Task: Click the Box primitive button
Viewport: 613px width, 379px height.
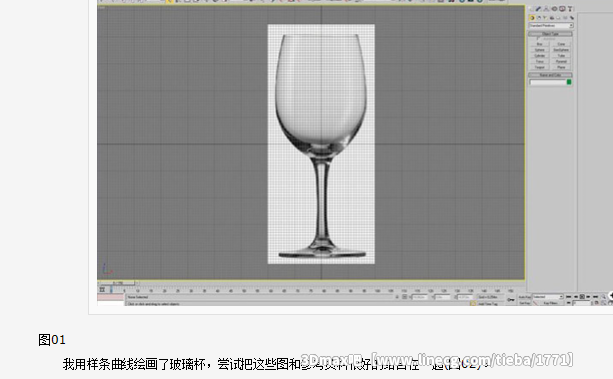Action: [540, 44]
